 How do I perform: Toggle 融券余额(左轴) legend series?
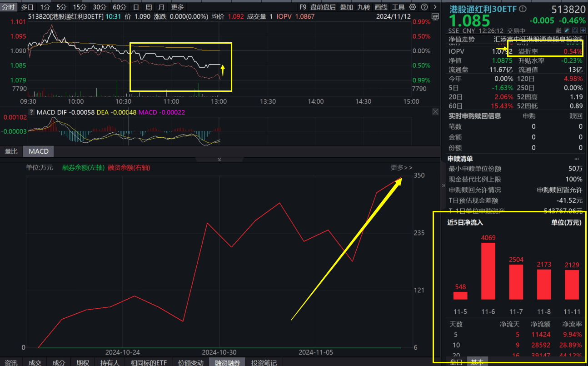coord(83,167)
